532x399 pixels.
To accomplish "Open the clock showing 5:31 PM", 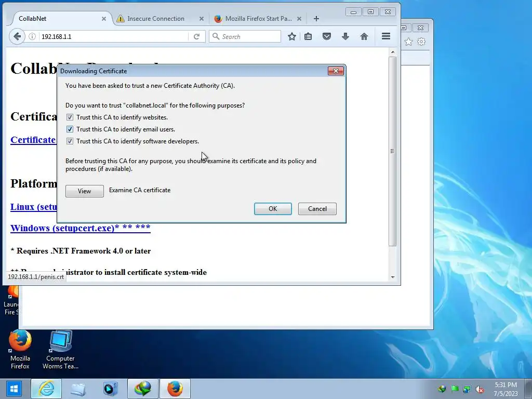I will [506, 389].
